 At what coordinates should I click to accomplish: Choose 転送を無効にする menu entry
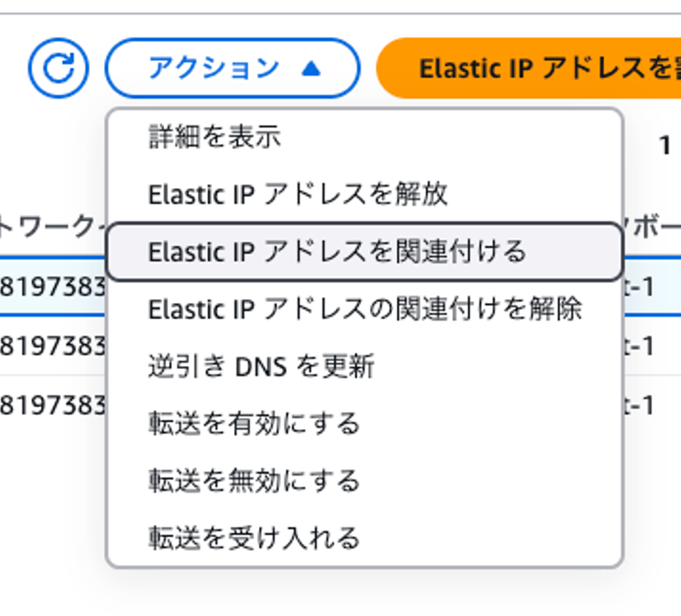tap(254, 481)
